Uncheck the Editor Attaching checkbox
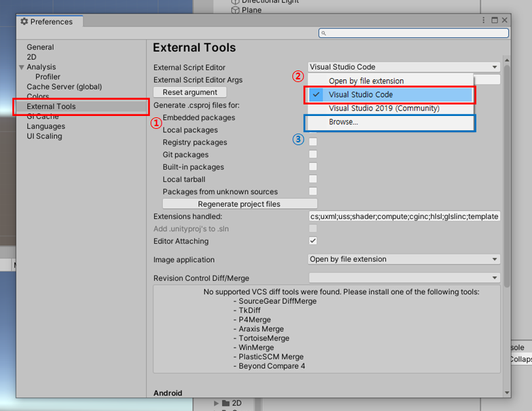This screenshot has height=411, width=532. pyautogui.click(x=313, y=241)
